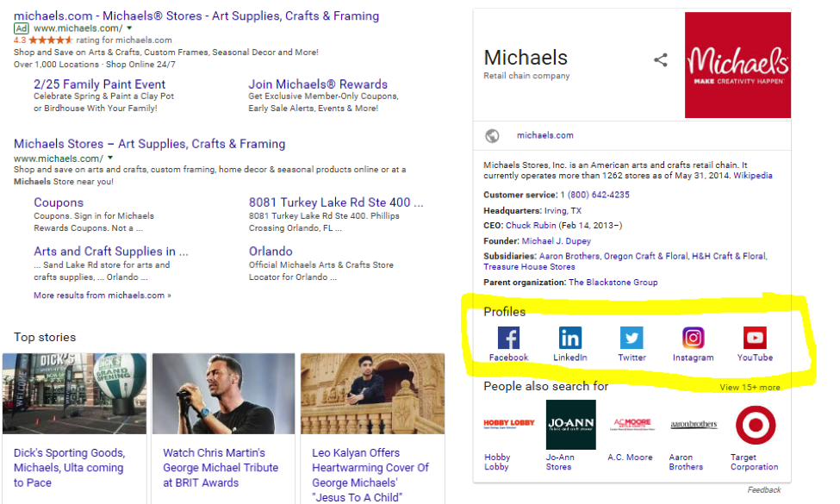The image size is (840, 504).
Task: Open the 2/25 Family Paint Event link
Action: (100, 84)
